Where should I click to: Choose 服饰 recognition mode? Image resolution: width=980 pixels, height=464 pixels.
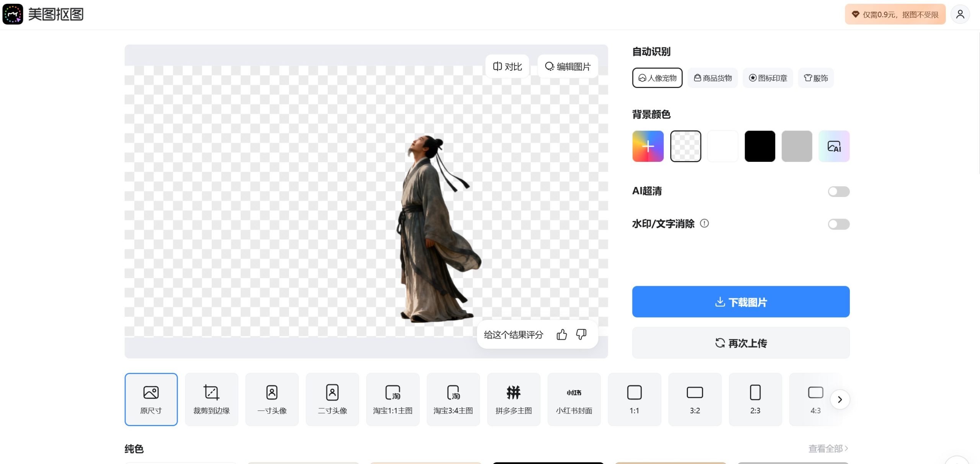click(x=816, y=78)
